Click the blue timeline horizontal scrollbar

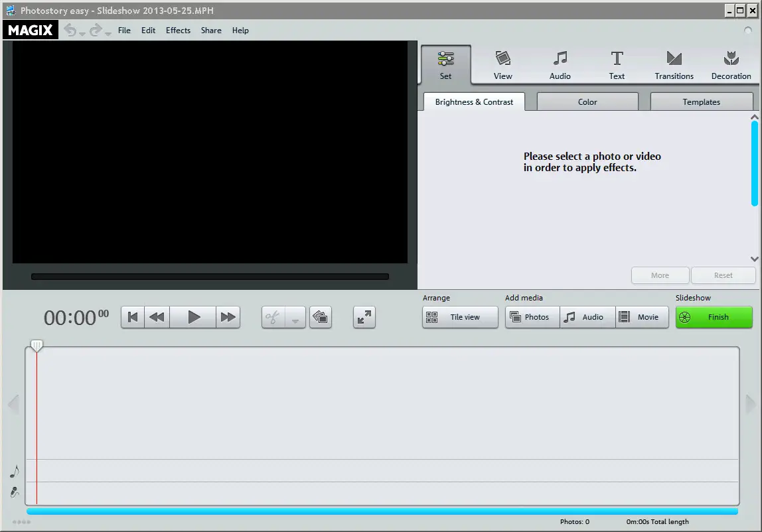tap(382, 511)
